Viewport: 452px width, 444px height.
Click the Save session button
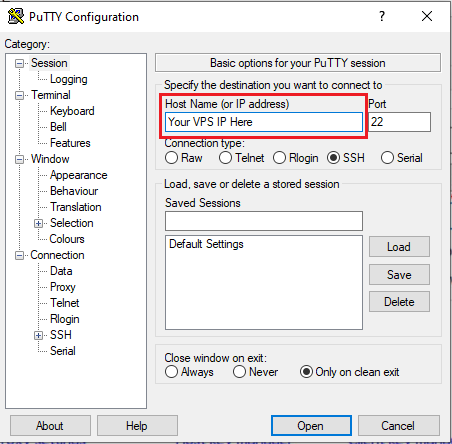(399, 275)
